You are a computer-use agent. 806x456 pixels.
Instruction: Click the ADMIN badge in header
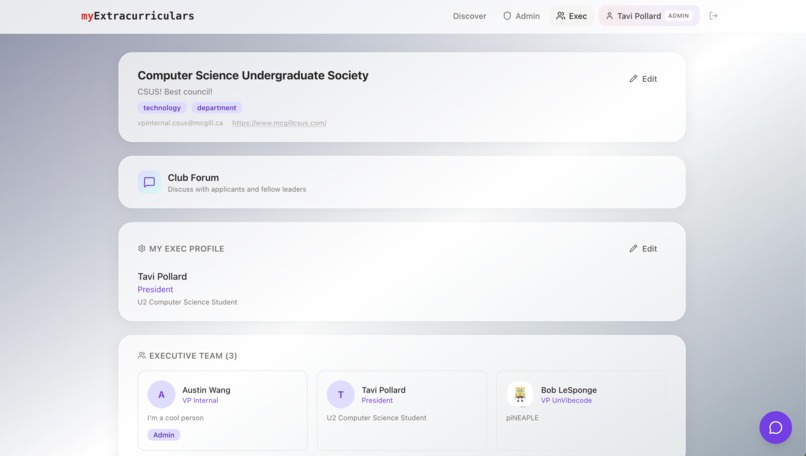678,16
